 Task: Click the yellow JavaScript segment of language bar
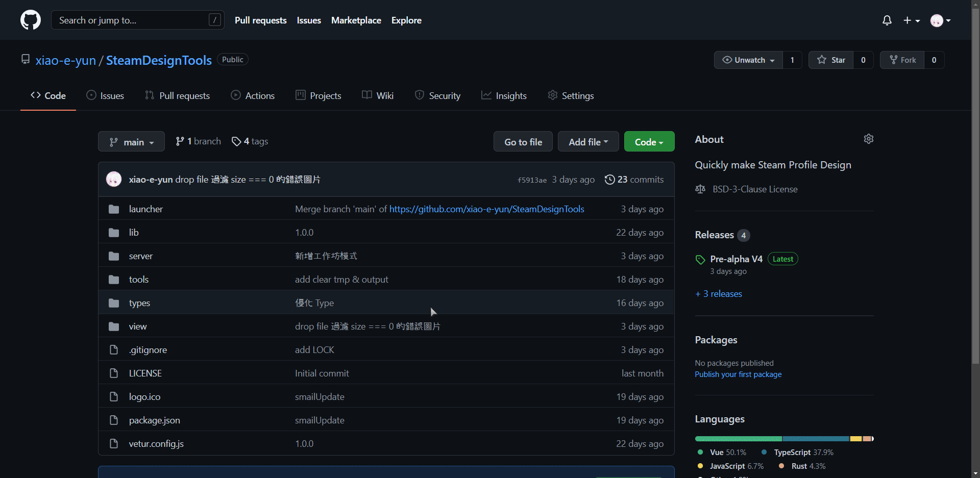pos(856,439)
